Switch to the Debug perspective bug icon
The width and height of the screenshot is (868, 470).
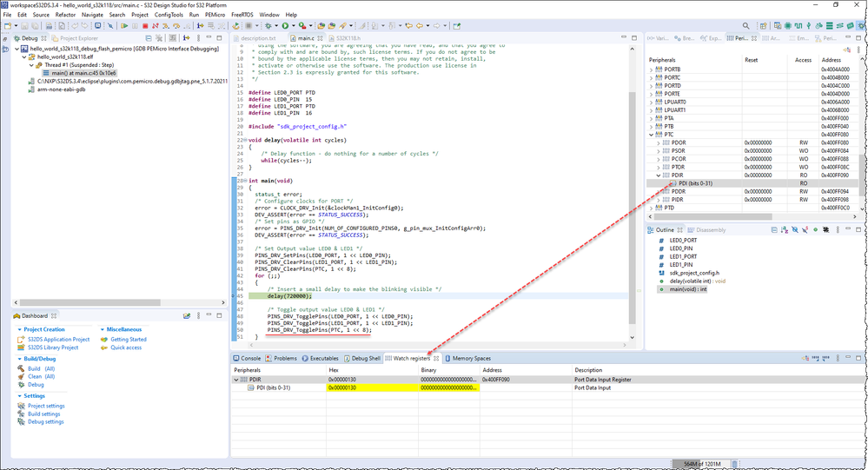click(861, 25)
